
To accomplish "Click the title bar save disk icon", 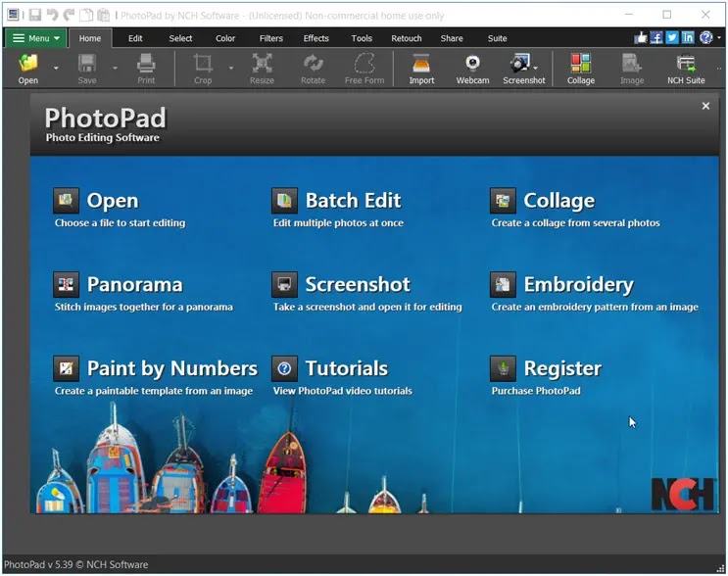I will tap(35, 15).
